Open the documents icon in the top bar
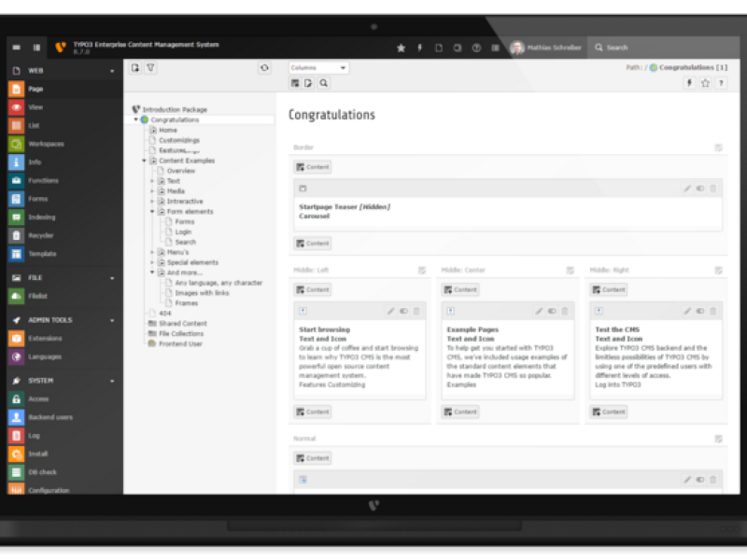 click(439, 48)
